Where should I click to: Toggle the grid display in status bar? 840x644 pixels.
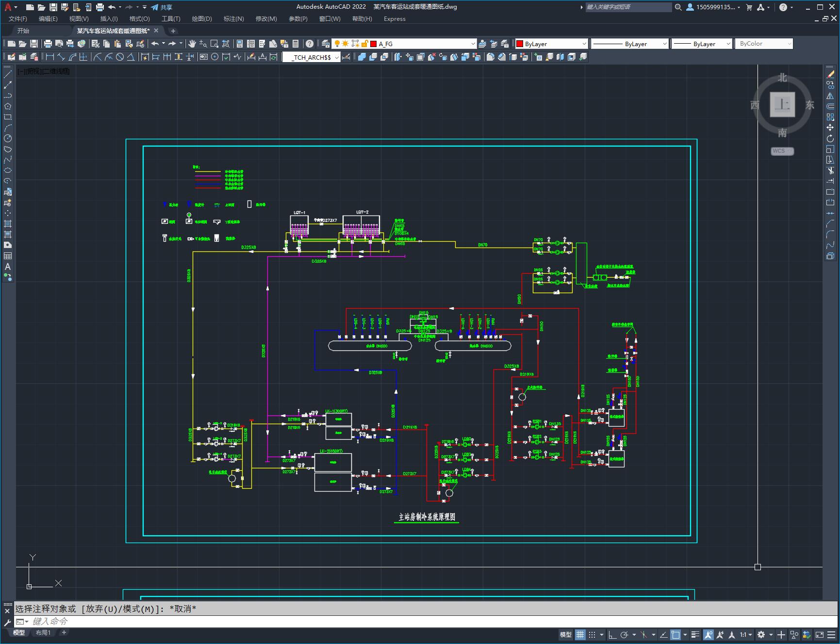(x=580, y=634)
